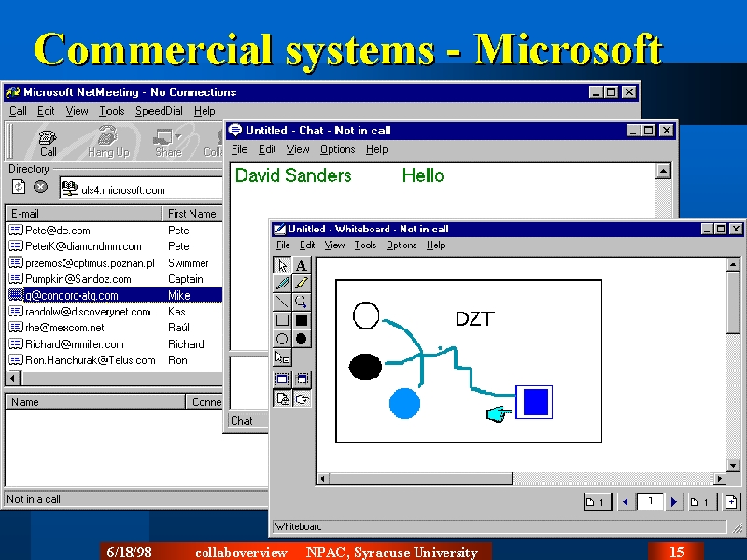Select the Ron.Hanchurak@Telus.com entry
The width and height of the screenshot is (747, 560).
click(x=114, y=360)
